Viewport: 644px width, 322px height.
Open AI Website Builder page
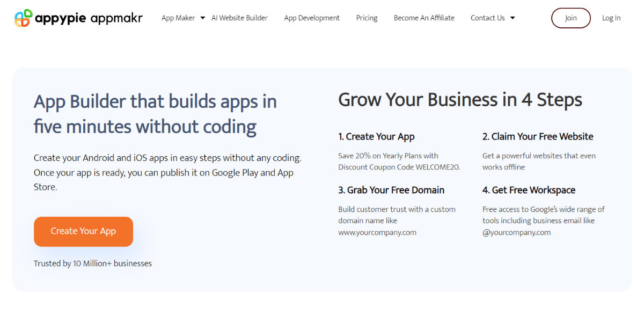[239, 18]
